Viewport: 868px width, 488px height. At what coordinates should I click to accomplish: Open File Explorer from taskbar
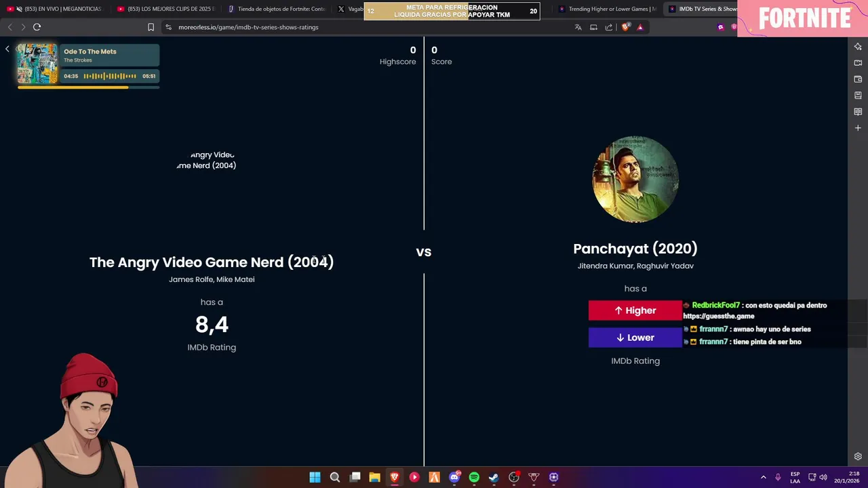(374, 477)
